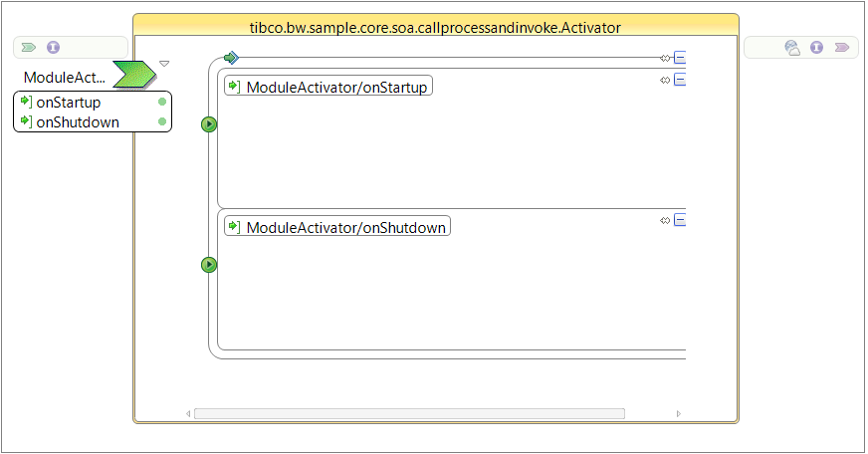Click the globe binding icon in right palette
The image size is (868, 454).
pos(792,48)
